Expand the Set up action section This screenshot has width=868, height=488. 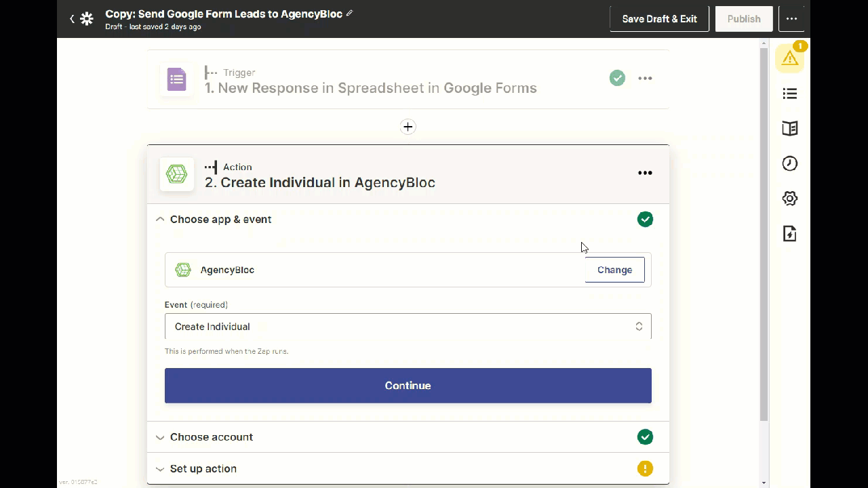click(408, 469)
